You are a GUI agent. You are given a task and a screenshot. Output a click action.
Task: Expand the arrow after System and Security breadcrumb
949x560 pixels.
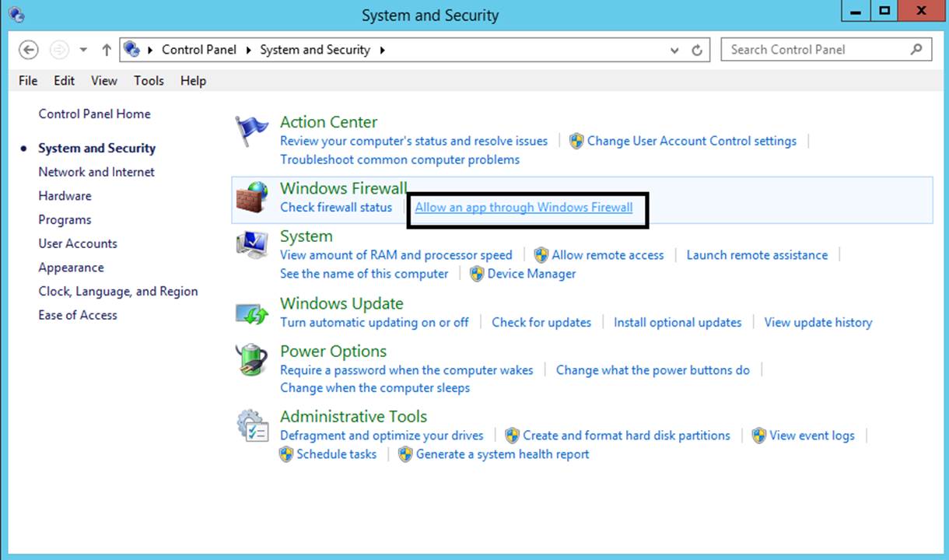tap(382, 50)
